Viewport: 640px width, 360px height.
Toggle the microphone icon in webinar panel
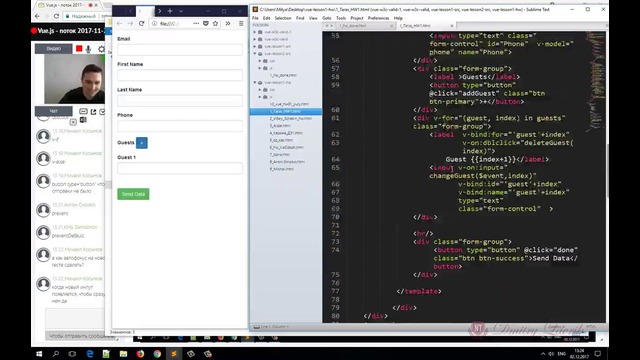pyautogui.click(x=89, y=49)
